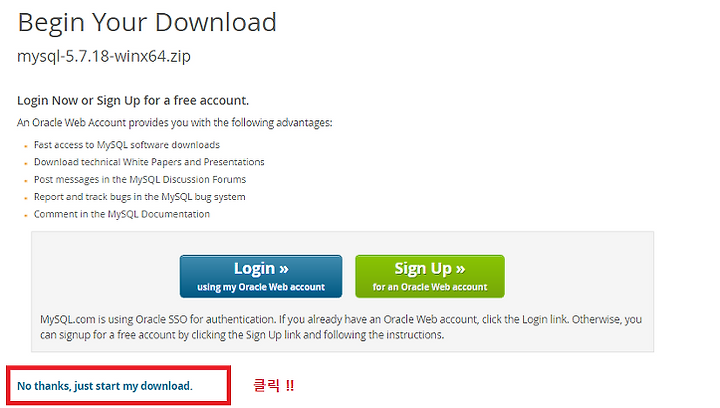Click the orange bullet before 'Post messages'

26,181
